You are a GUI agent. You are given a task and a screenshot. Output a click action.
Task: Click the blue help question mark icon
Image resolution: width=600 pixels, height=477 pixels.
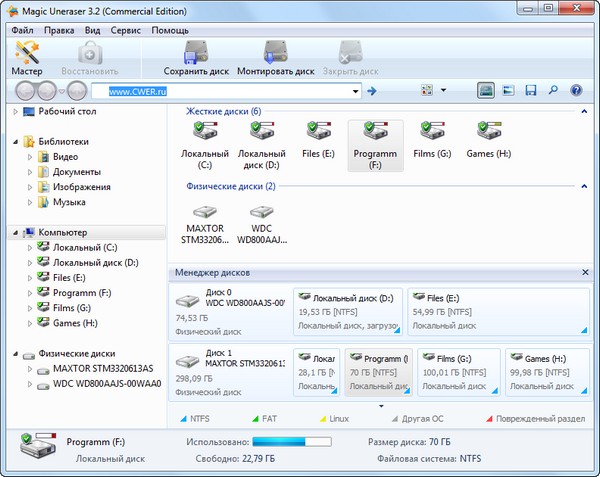click(576, 91)
